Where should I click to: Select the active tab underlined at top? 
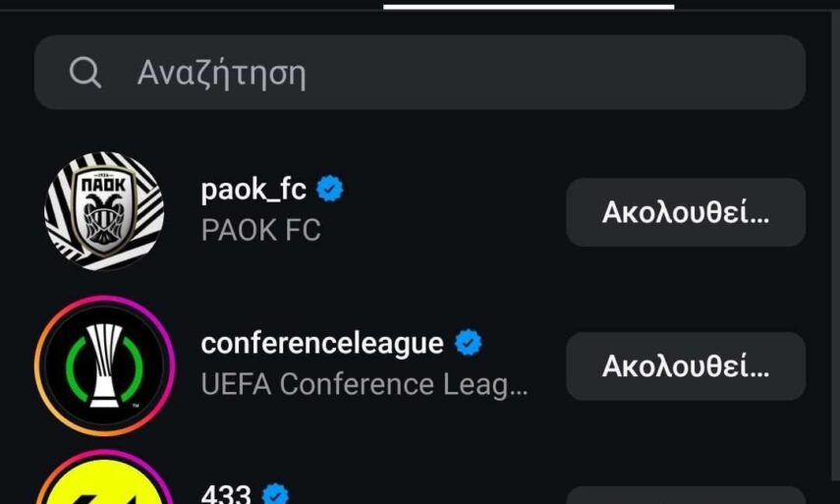(529, 5)
